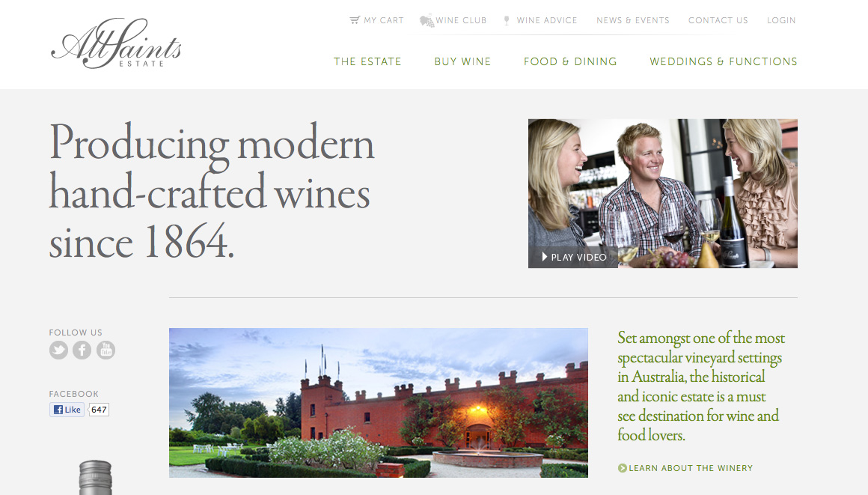The image size is (868, 495).
Task: Click the red brick winery castle photo
Action: [x=379, y=403]
